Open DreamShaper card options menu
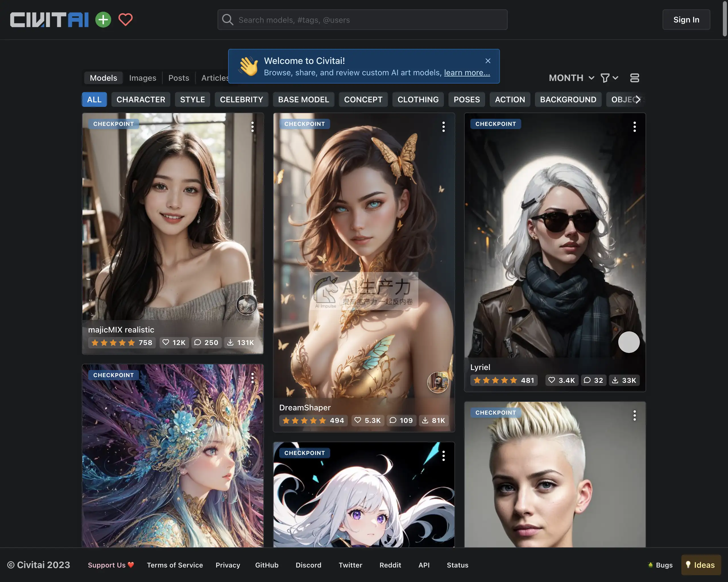 (x=443, y=127)
